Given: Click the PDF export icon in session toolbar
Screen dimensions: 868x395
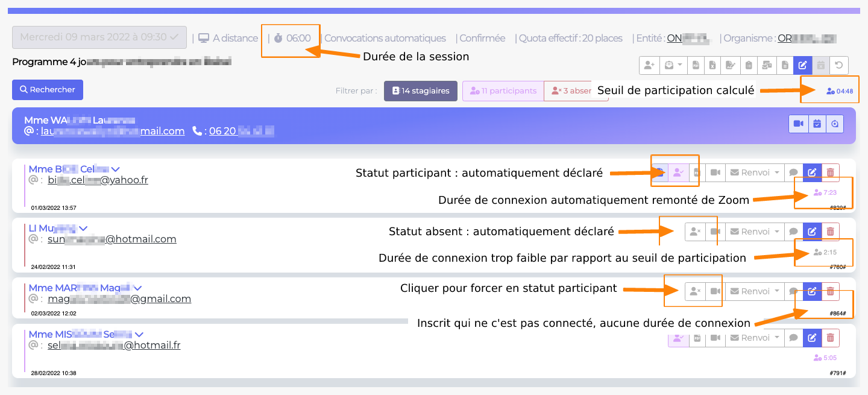Looking at the screenshot, I should [695, 65].
